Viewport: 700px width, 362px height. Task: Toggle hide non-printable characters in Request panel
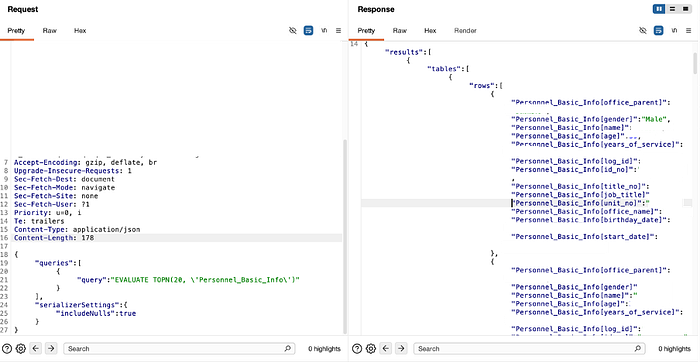pos(292,30)
